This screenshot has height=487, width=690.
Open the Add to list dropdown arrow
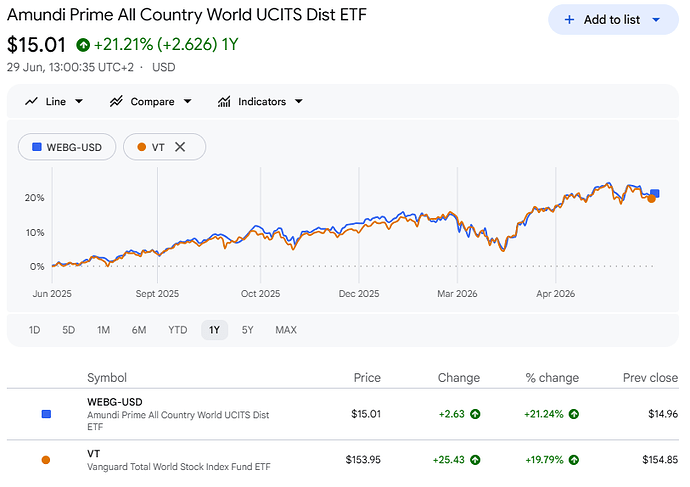pos(656,20)
